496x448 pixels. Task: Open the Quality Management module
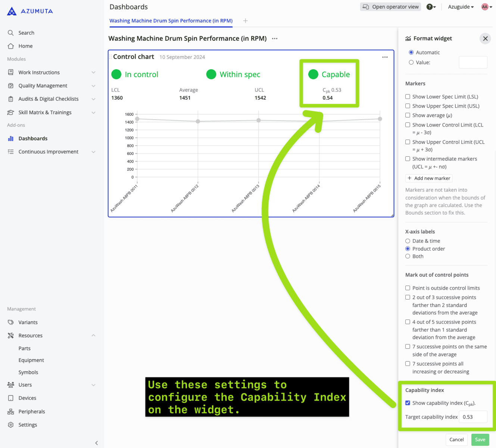[42, 85]
